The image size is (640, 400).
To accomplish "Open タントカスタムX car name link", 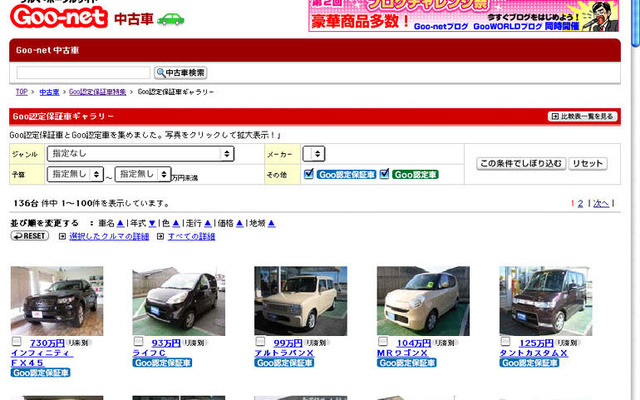I will pyautogui.click(x=533, y=353).
